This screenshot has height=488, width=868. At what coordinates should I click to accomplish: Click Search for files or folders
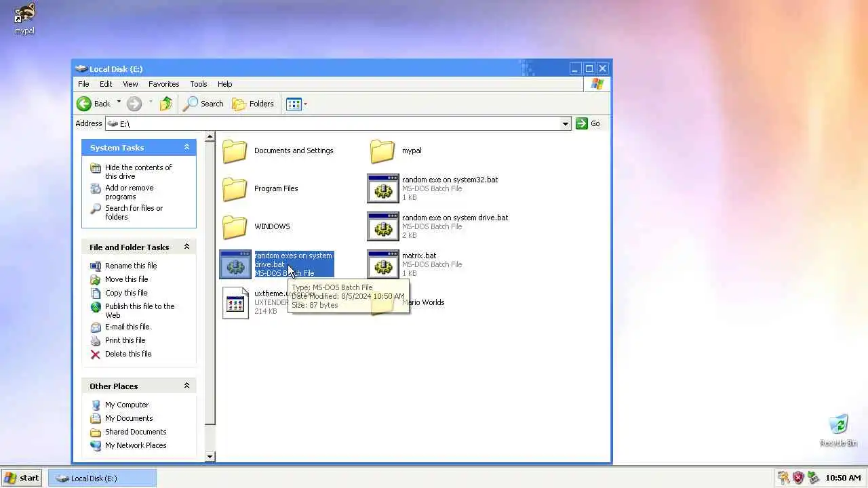pyautogui.click(x=134, y=212)
